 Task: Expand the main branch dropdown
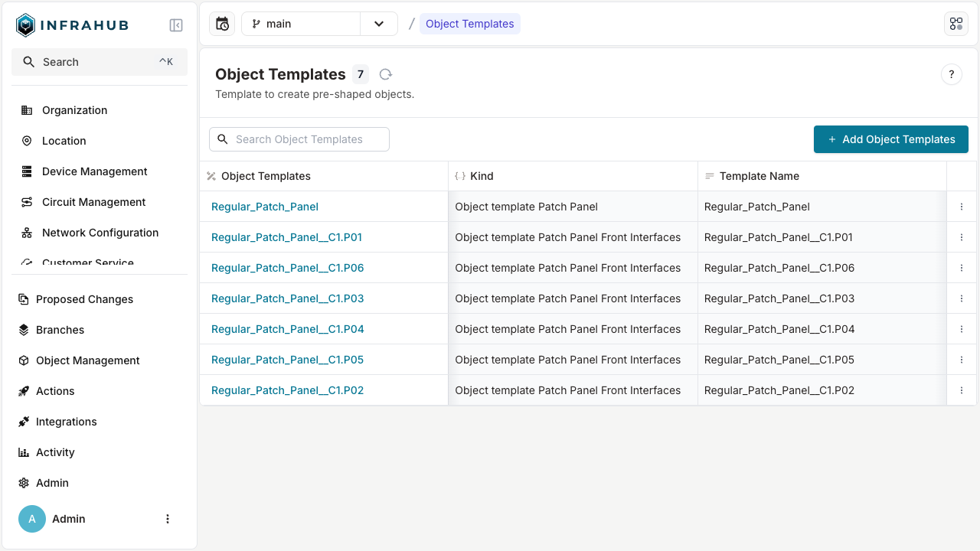[378, 24]
